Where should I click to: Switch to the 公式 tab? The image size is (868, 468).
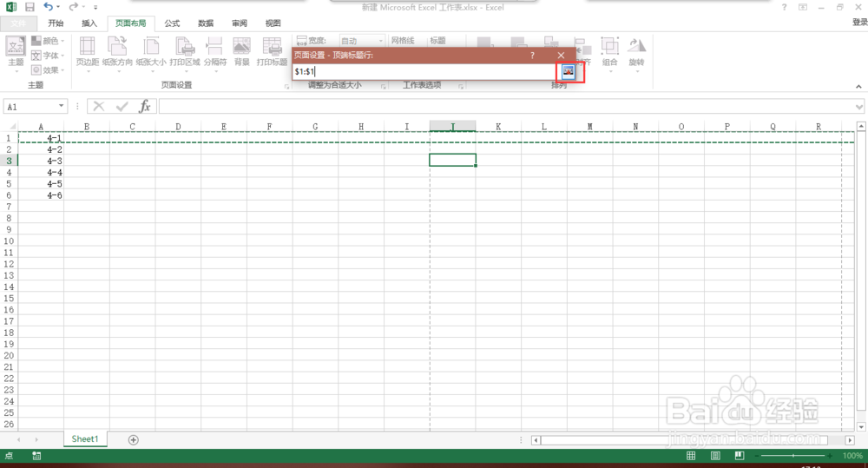pyautogui.click(x=172, y=23)
